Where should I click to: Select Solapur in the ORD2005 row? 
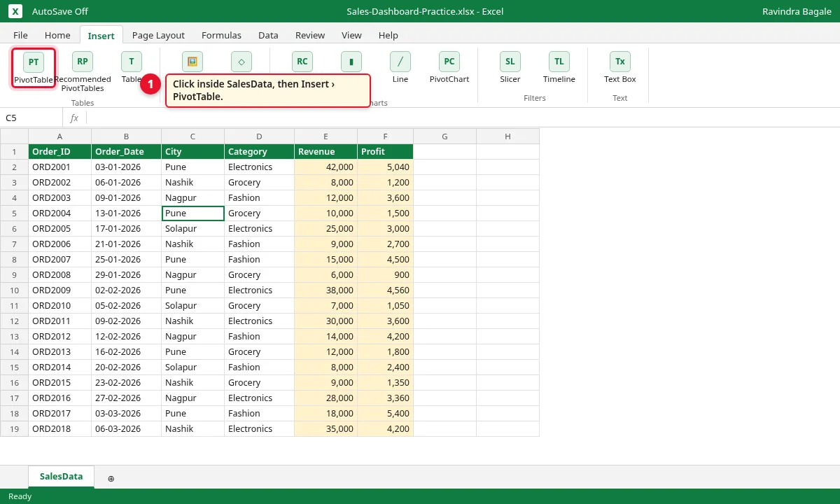pos(192,228)
